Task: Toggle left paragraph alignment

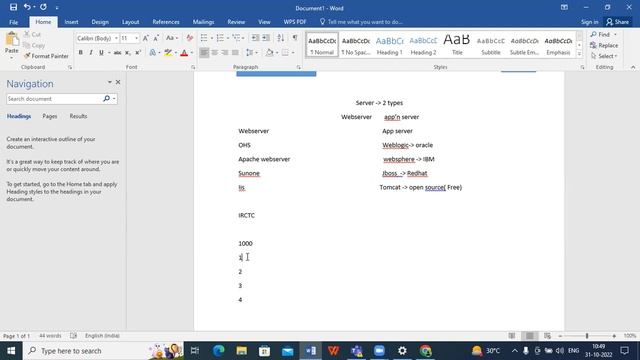Action: [x=204, y=53]
